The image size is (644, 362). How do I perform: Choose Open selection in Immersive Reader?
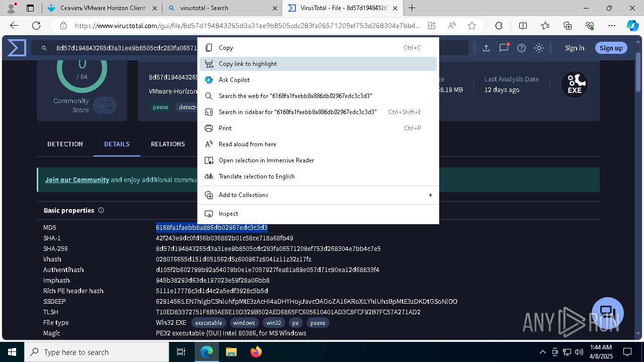coord(318,160)
